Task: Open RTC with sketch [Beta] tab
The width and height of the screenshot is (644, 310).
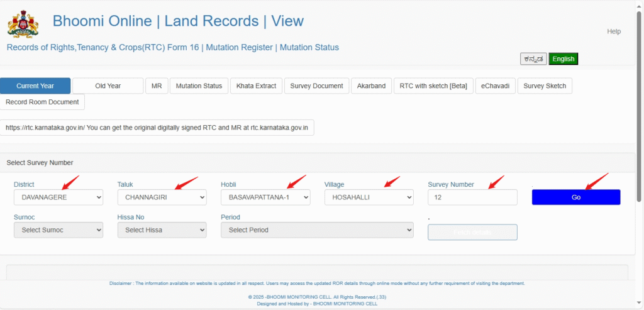Action: 433,86
